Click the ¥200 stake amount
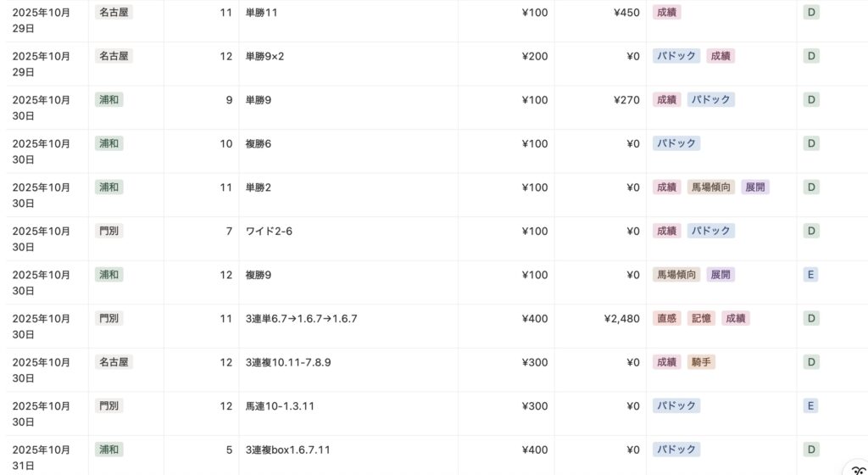This screenshot has height=475, width=868. pyautogui.click(x=535, y=56)
